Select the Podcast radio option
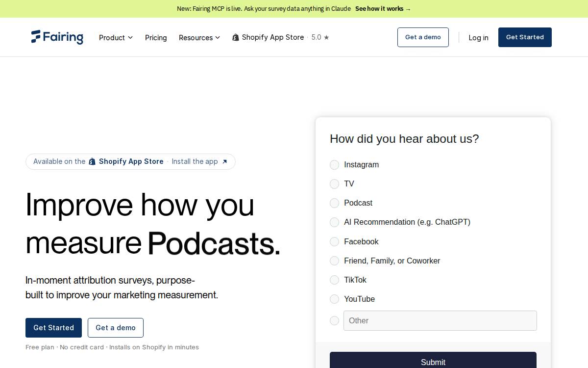 [x=334, y=203]
